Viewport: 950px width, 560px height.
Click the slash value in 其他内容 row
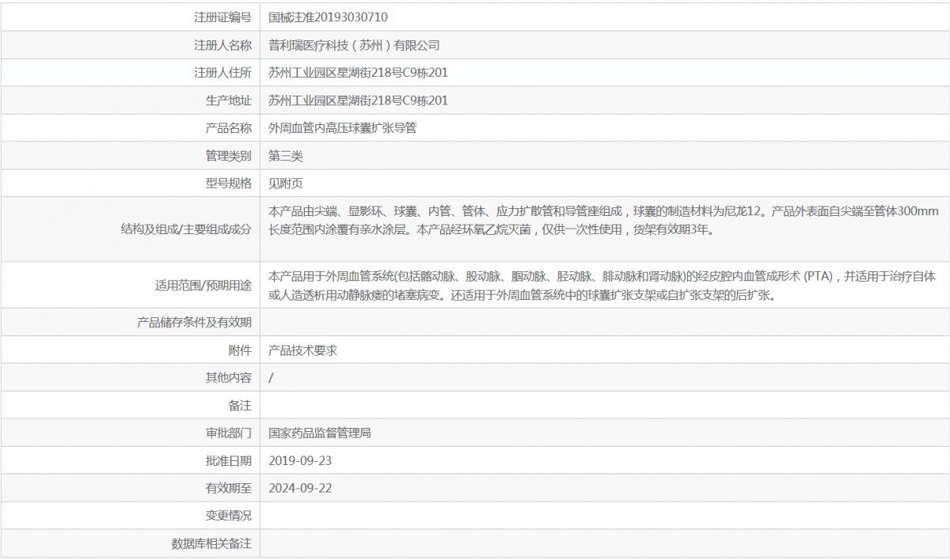[272, 377]
